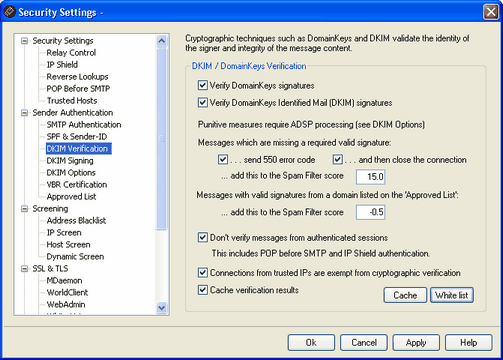The height and width of the screenshot is (360, 503).
Task: Click the tree's vertical scrollbar thumb
Action: [162, 139]
